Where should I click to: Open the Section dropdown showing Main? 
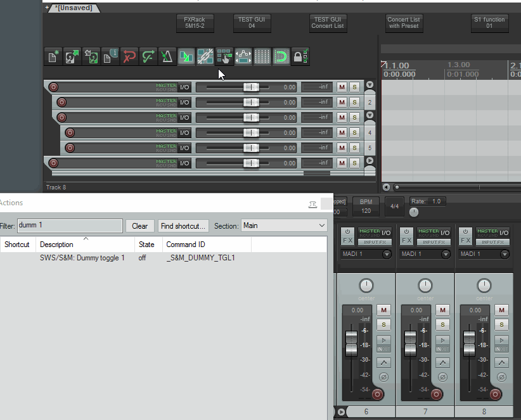(x=284, y=226)
